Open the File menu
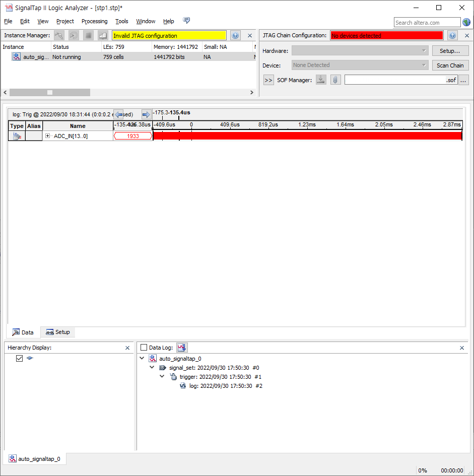Screen dimensions: 474x476 [x=8, y=21]
